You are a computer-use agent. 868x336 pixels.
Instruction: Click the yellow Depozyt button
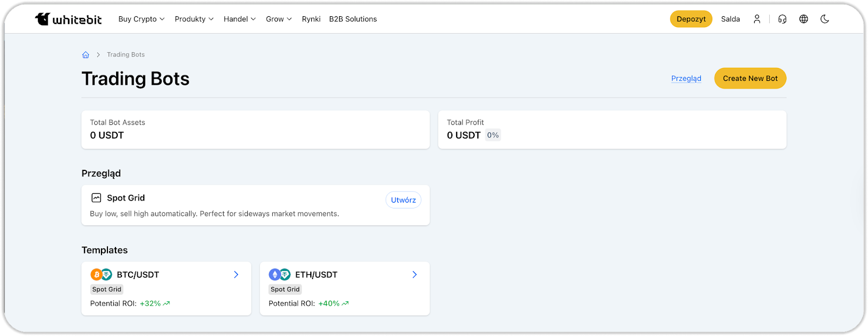coord(691,19)
